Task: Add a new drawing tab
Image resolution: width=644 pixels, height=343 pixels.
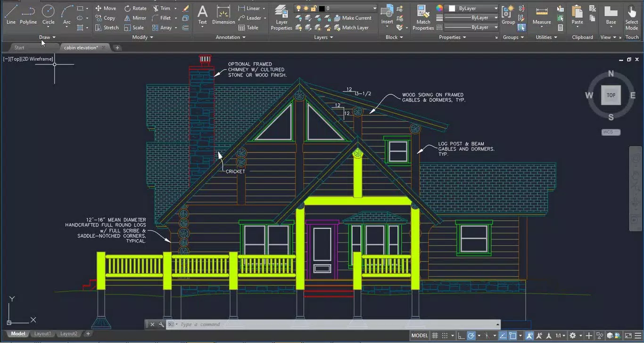Action: click(x=117, y=48)
